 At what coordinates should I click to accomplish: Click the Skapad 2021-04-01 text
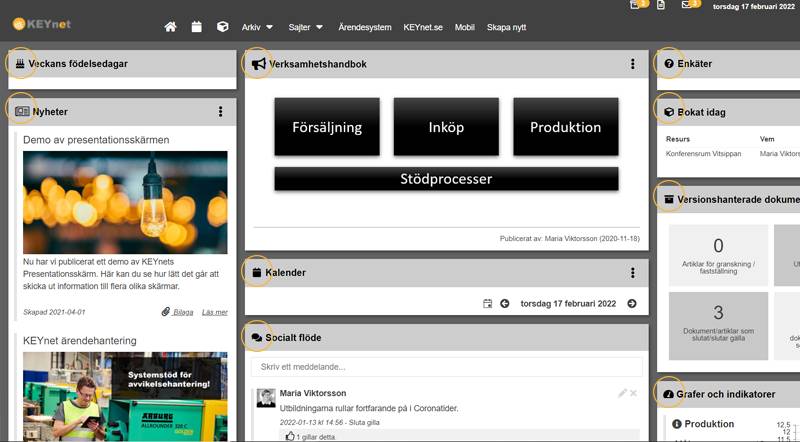pyautogui.click(x=54, y=312)
